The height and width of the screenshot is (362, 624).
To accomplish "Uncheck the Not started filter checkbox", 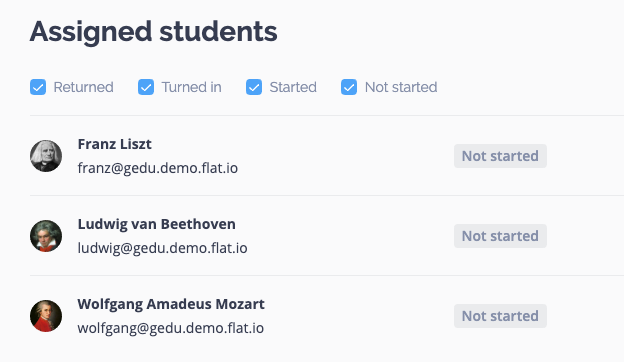I will click(349, 87).
